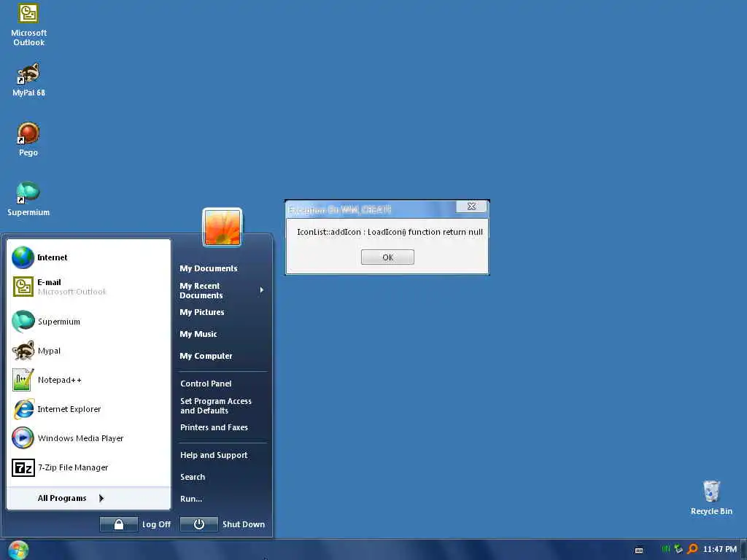Click the Shut Down power button
Viewport: 747px width, 560px height.
click(x=199, y=524)
